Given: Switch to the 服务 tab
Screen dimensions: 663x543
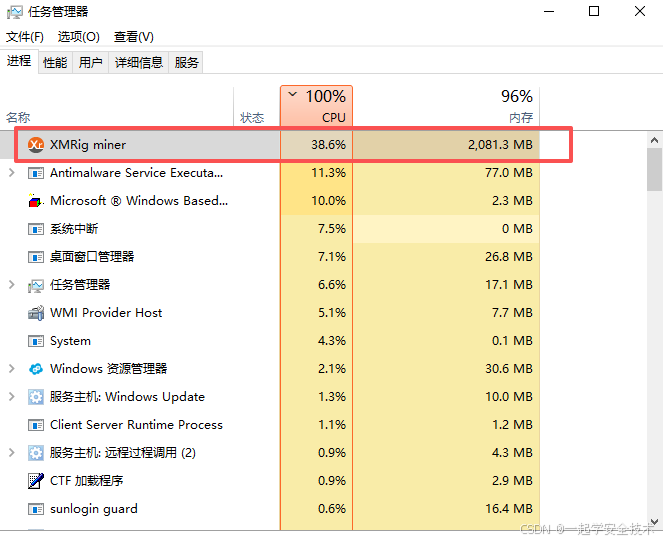Looking at the screenshot, I should point(186,63).
